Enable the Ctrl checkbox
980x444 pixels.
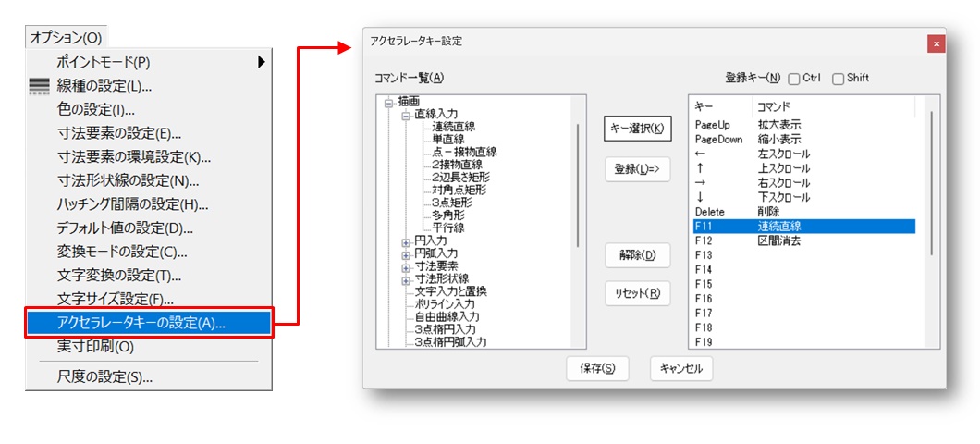click(793, 79)
